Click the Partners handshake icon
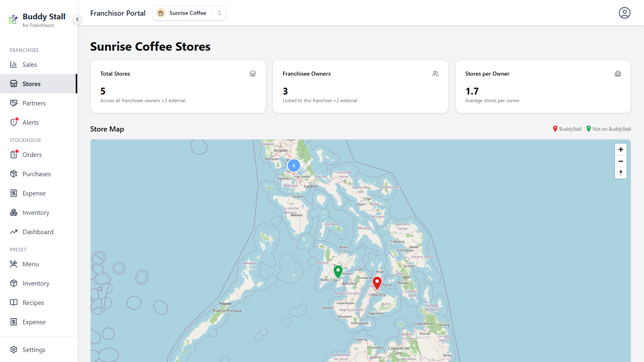Screen dimensions: 644x362 tap(14, 103)
